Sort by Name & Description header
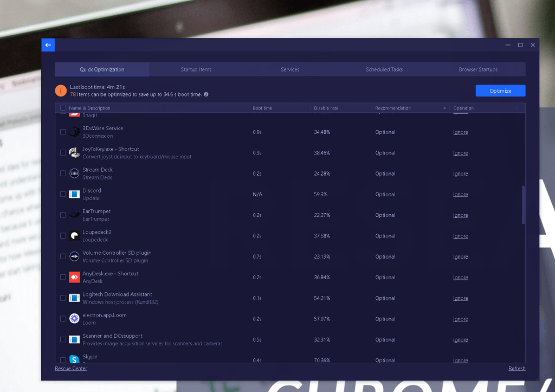The height and width of the screenshot is (392, 555). click(89, 108)
